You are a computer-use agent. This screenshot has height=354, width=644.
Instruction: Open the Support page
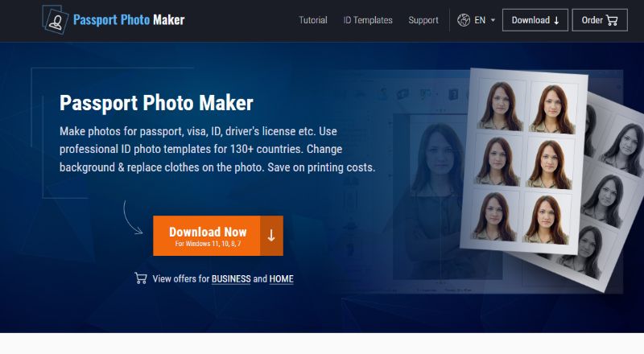tap(423, 20)
